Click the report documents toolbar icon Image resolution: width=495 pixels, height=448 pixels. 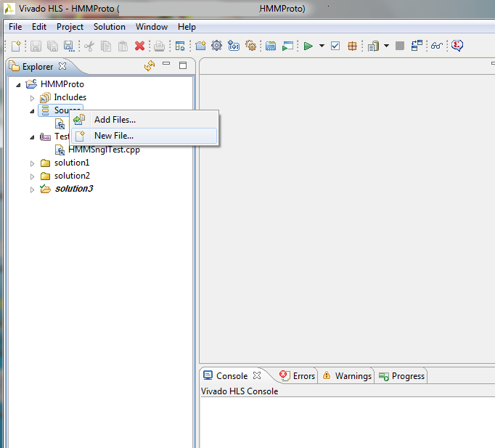pos(374,46)
